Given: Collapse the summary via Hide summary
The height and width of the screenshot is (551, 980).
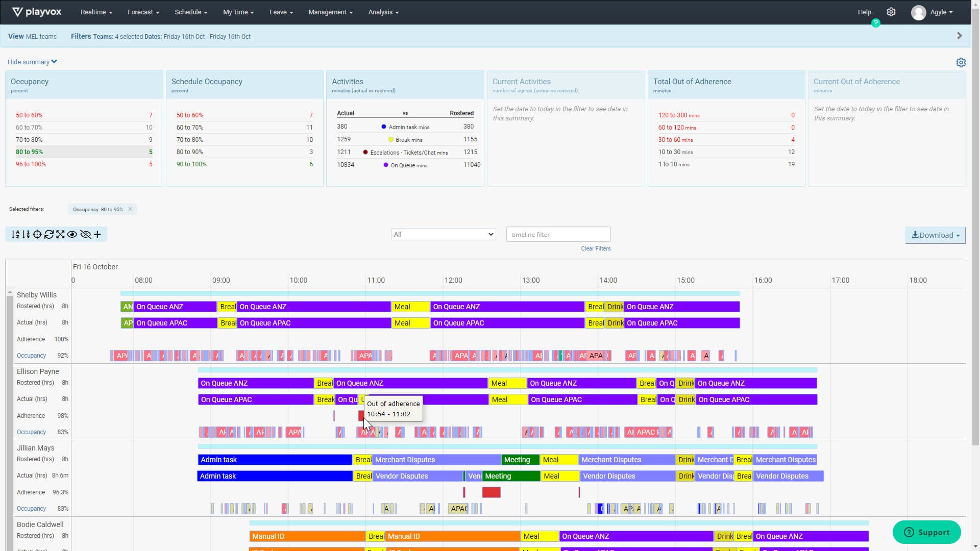Looking at the screenshot, I should pos(32,62).
